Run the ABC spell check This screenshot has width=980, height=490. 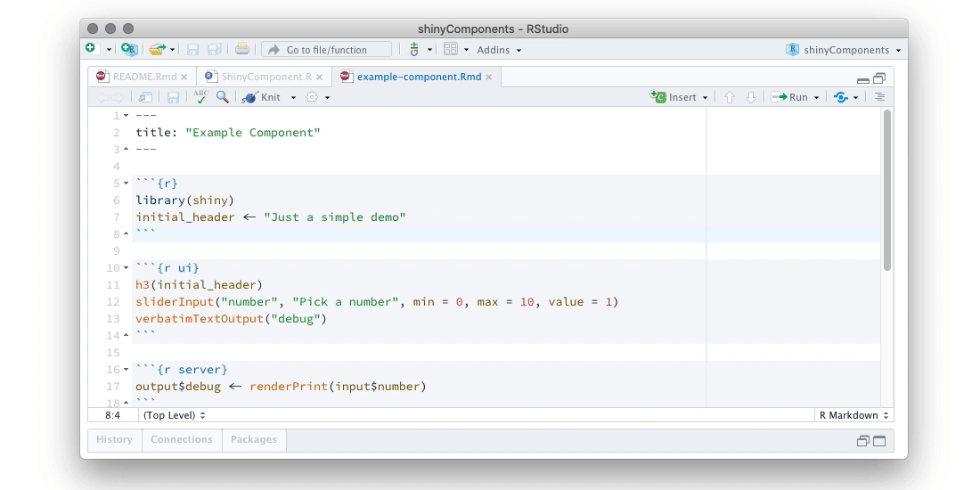coord(201,96)
